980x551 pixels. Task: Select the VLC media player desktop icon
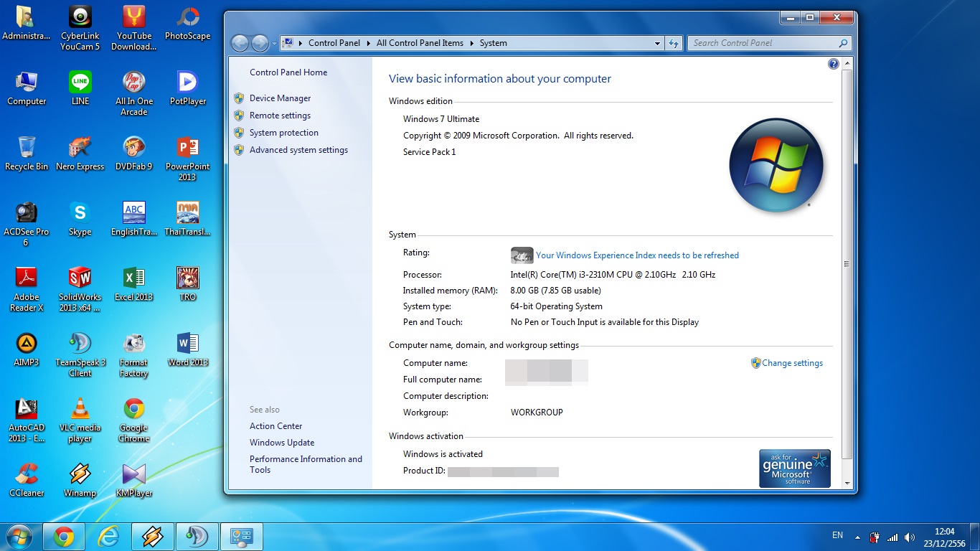click(x=80, y=410)
